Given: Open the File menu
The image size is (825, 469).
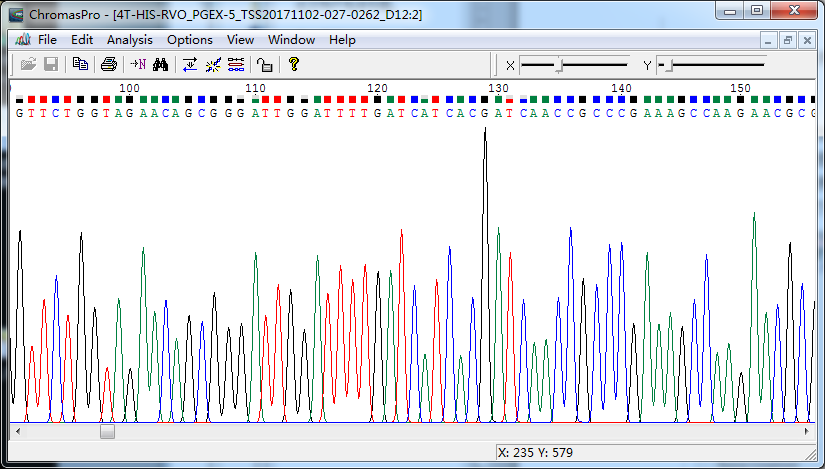Looking at the screenshot, I should [x=47, y=40].
